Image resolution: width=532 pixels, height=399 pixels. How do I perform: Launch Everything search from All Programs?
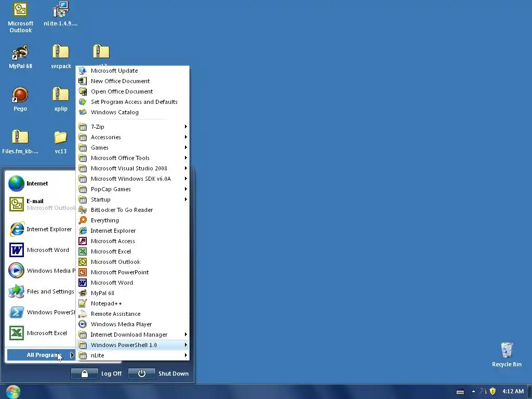point(132,220)
